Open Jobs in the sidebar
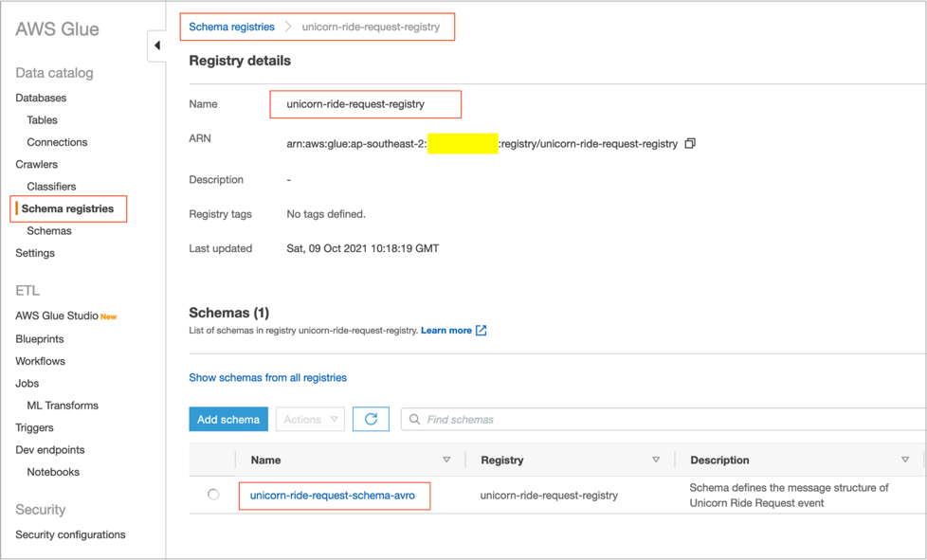 click(27, 384)
